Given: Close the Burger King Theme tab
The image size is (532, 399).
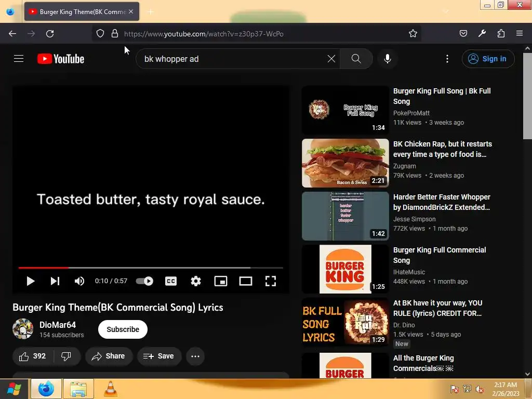Looking at the screenshot, I should point(131,11).
